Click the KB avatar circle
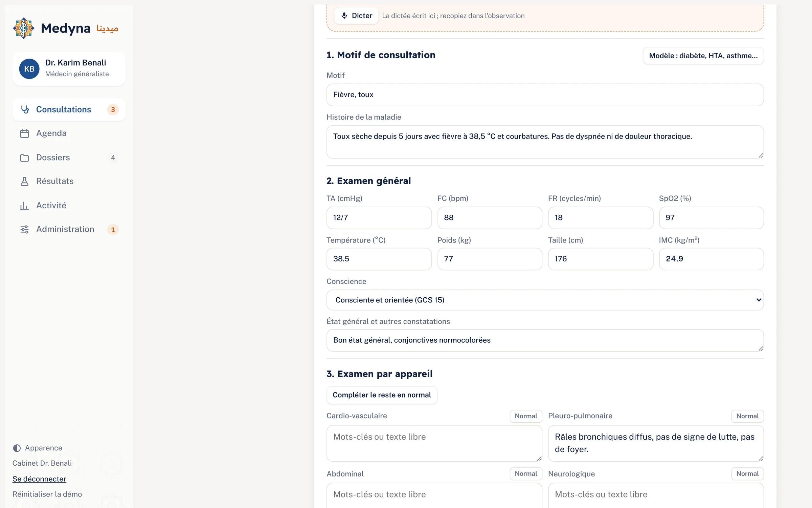This screenshot has width=812, height=508. tap(29, 69)
